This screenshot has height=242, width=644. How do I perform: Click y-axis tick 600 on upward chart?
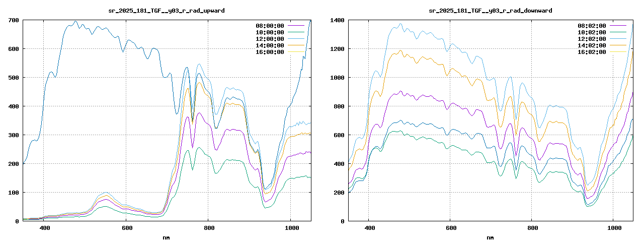pos(14,49)
